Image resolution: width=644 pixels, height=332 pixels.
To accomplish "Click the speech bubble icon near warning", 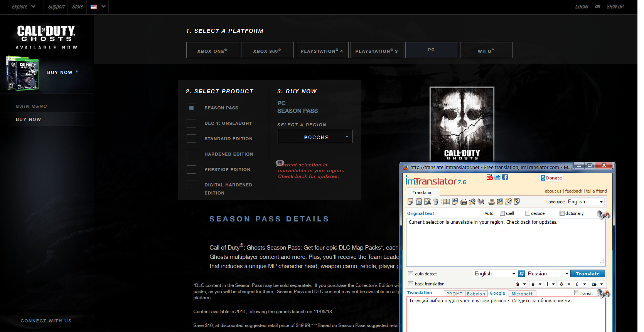I will (280, 163).
